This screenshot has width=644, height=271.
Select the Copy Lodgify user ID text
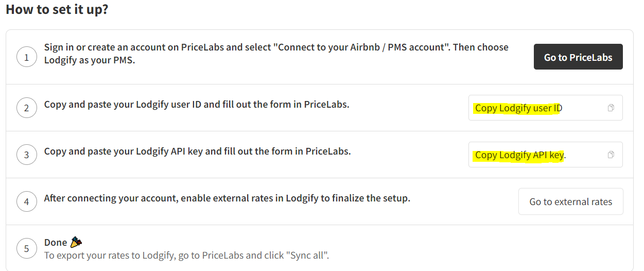pos(518,108)
